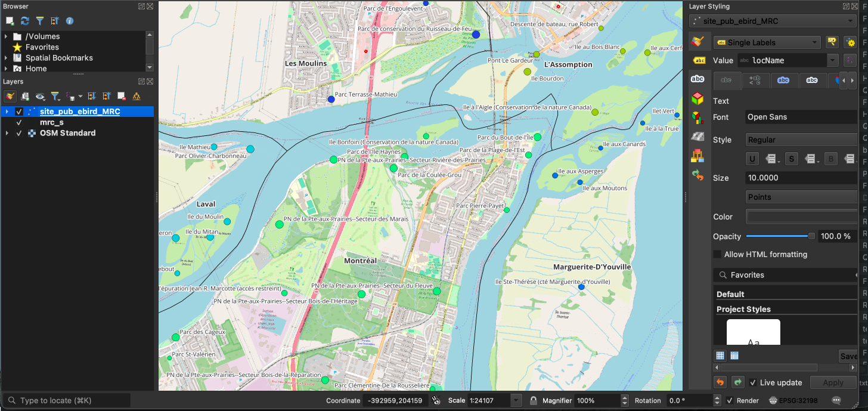Uncheck visibility of the mrc_s layer
The width and height of the screenshot is (868, 411).
click(x=18, y=122)
